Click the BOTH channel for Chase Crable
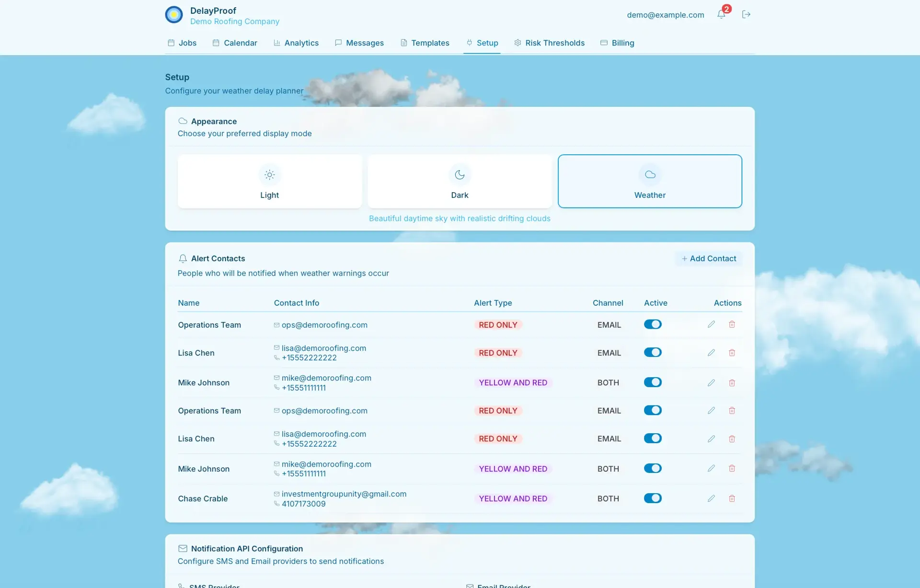 608,498
